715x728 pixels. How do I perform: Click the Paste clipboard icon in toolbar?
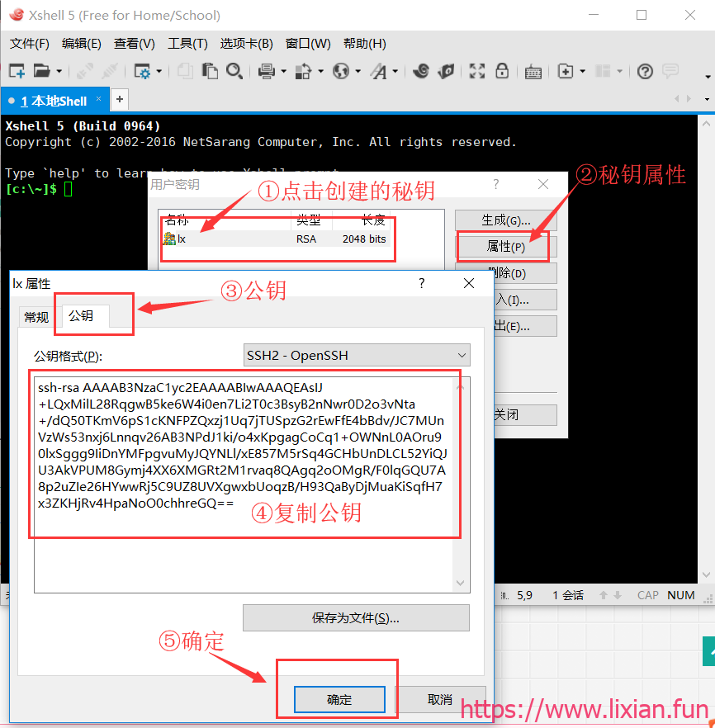(x=210, y=71)
